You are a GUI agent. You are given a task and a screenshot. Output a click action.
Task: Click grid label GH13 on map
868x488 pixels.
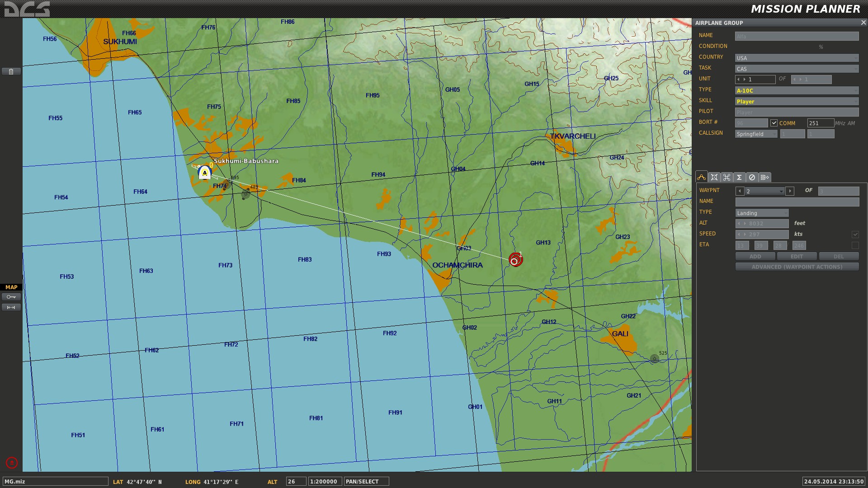543,243
